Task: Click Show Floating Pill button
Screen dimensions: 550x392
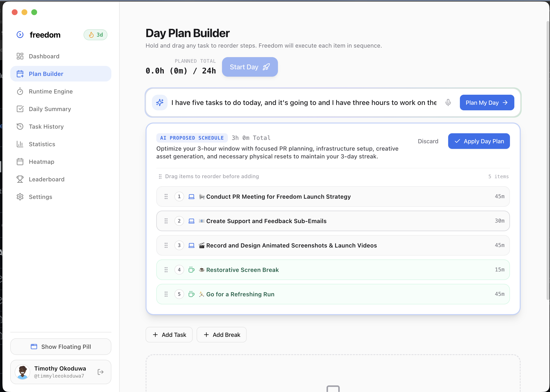Action: pyautogui.click(x=61, y=347)
